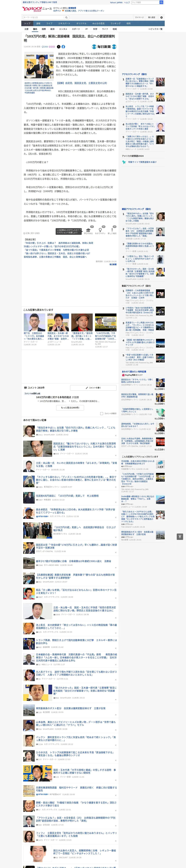186x868 pixels.
Task: Share the article on Facebook
Action: tap(63, 47)
